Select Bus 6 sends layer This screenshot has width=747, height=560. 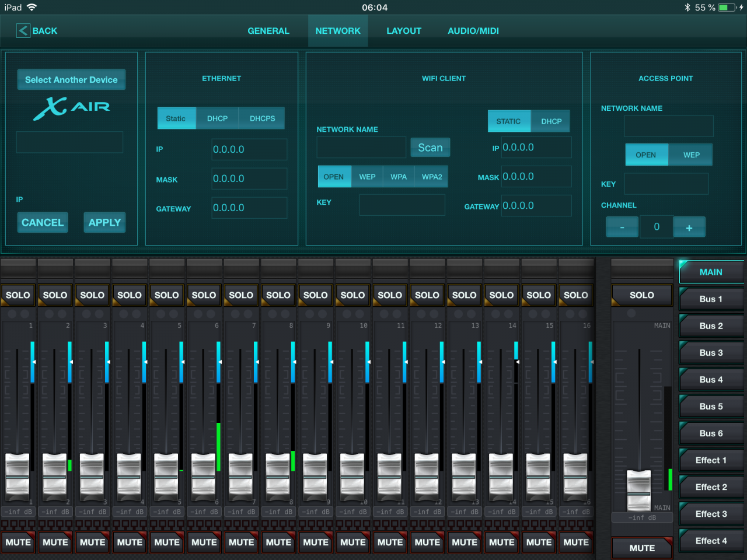(x=711, y=433)
